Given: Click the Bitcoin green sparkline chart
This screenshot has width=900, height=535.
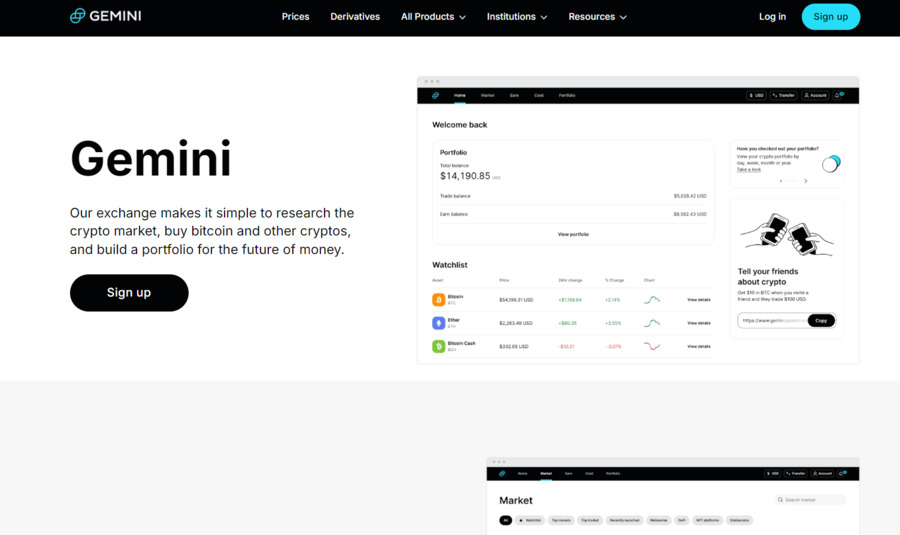Looking at the screenshot, I should click(651, 300).
